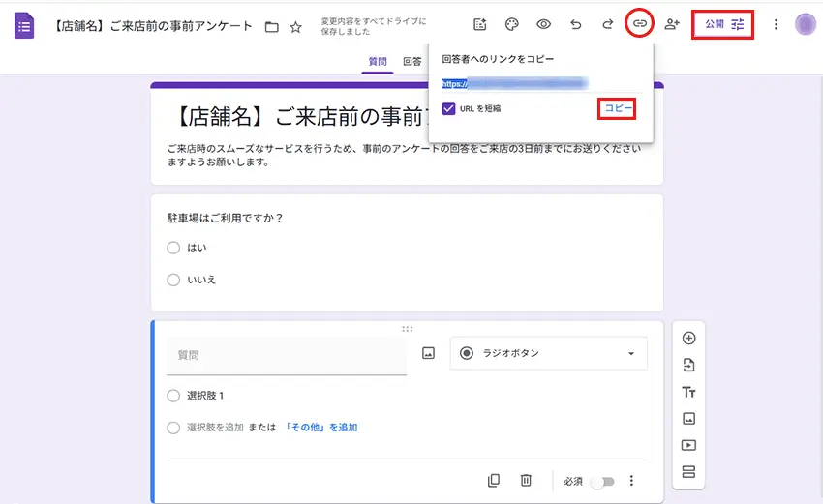
Task: Add a video from side toolbar
Action: 689,446
